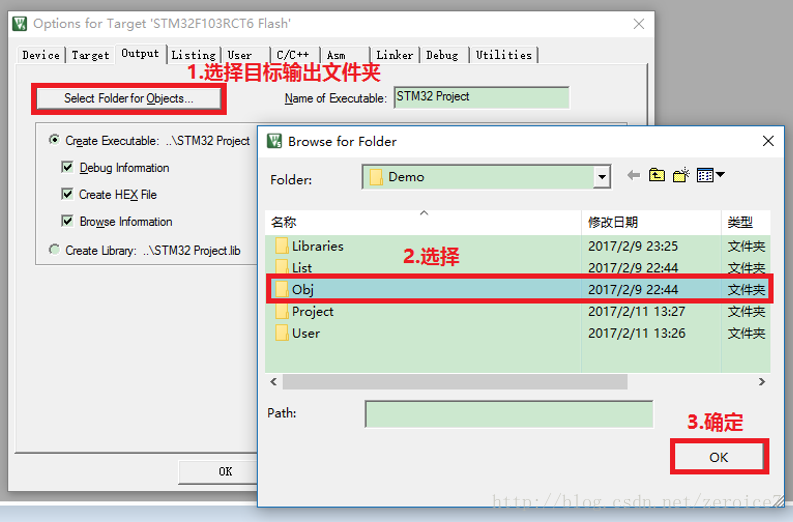Toggle Create HEX File checkbox

[67, 194]
